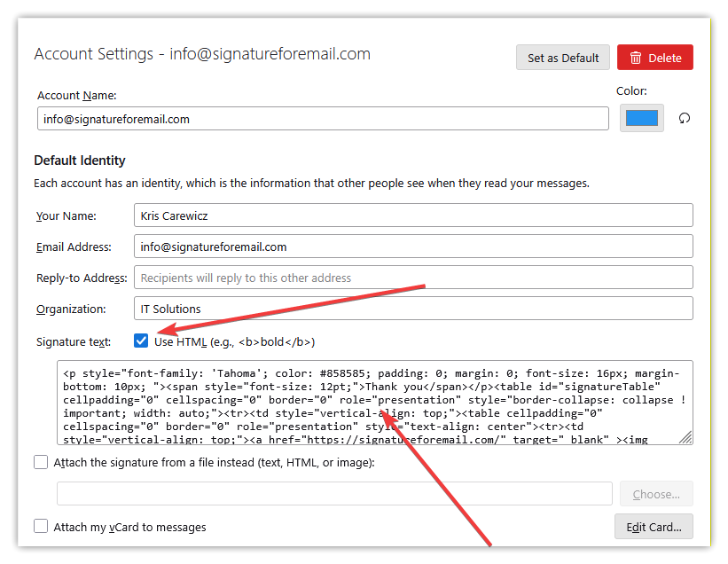The height and width of the screenshot is (564, 728).
Task: Select the Email Address input
Action: click(x=412, y=247)
